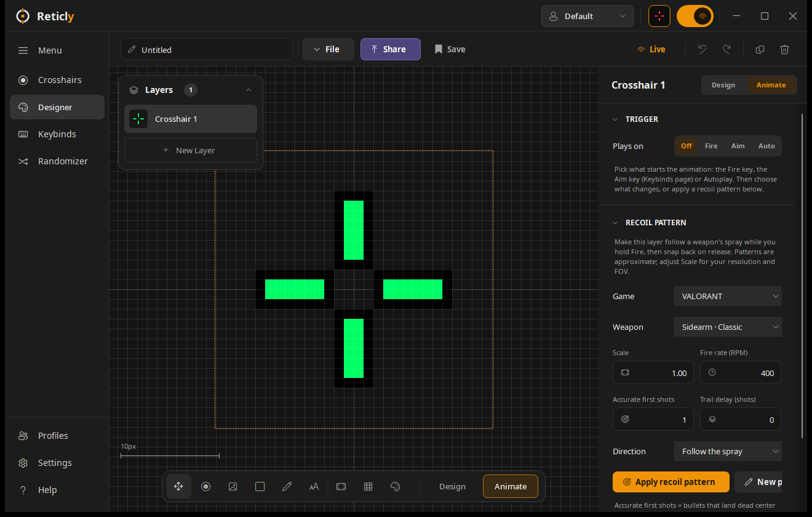Click the target icon in Accurate first shots
The image size is (812, 517).
click(625, 419)
